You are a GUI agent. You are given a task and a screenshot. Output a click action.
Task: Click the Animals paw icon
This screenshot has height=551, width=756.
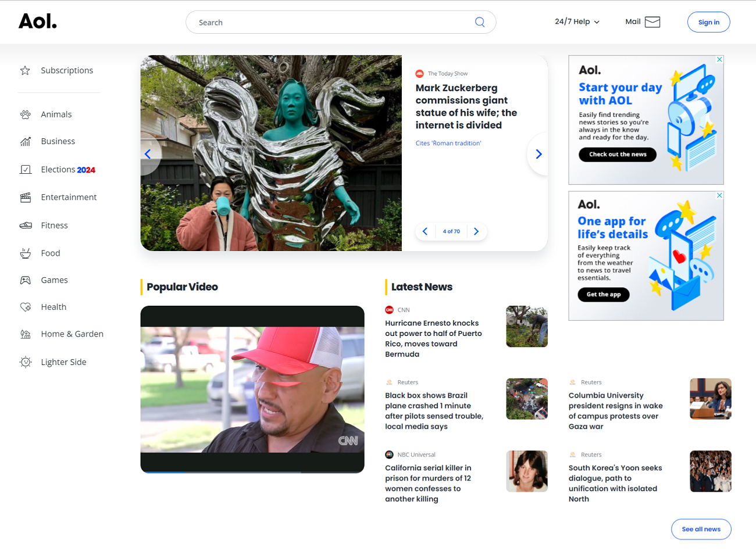point(25,115)
